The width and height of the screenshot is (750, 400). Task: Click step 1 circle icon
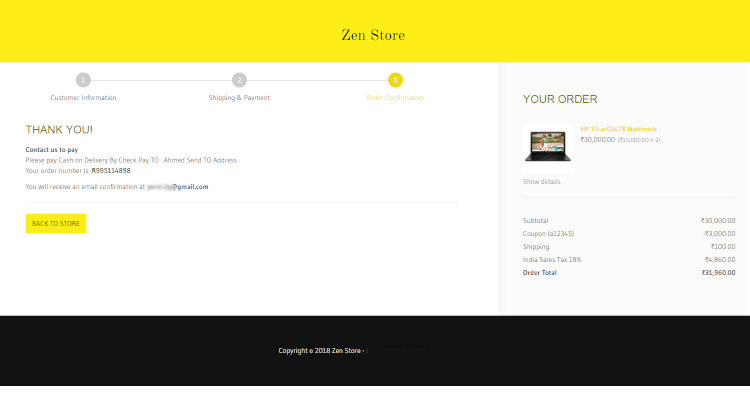pos(83,80)
